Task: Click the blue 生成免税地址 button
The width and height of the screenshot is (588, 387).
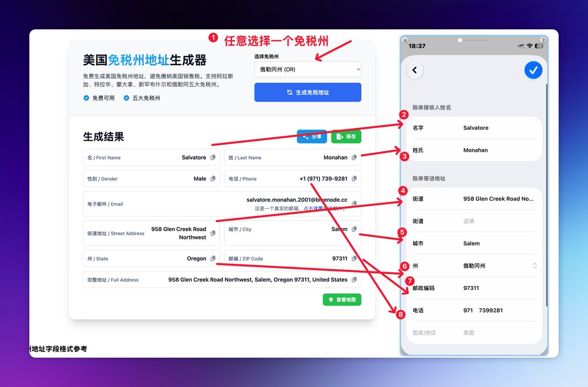Action: point(308,92)
